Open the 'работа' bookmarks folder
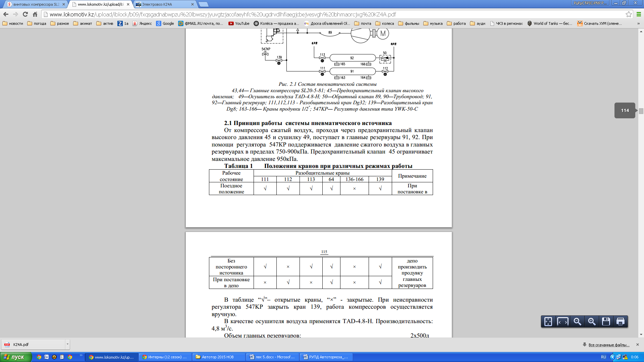644x362 pixels. click(456, 23)
